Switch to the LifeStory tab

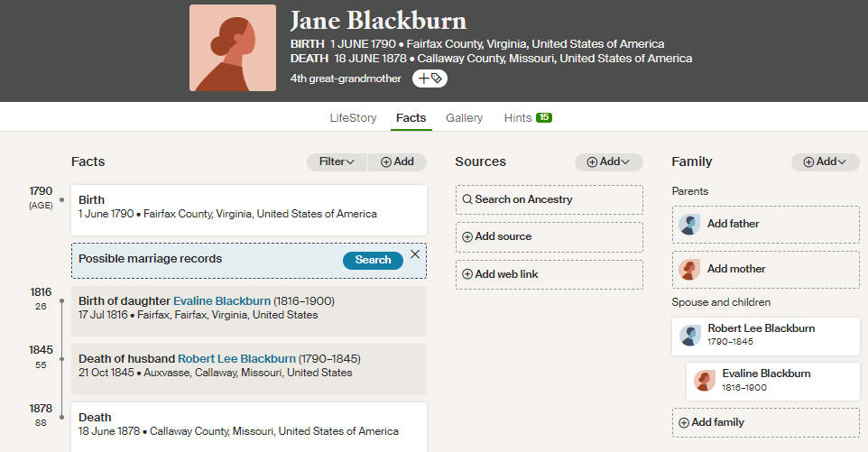coord(353,118)
